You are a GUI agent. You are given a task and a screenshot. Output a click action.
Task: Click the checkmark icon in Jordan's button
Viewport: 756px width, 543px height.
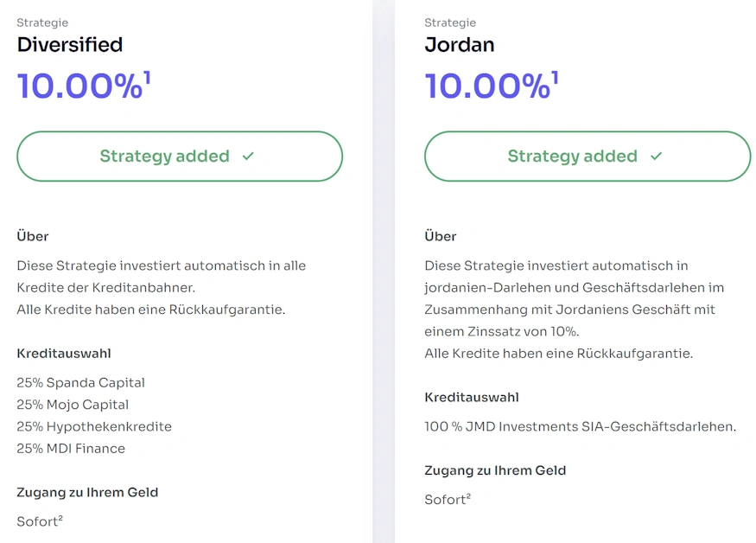tap(656, 157)
